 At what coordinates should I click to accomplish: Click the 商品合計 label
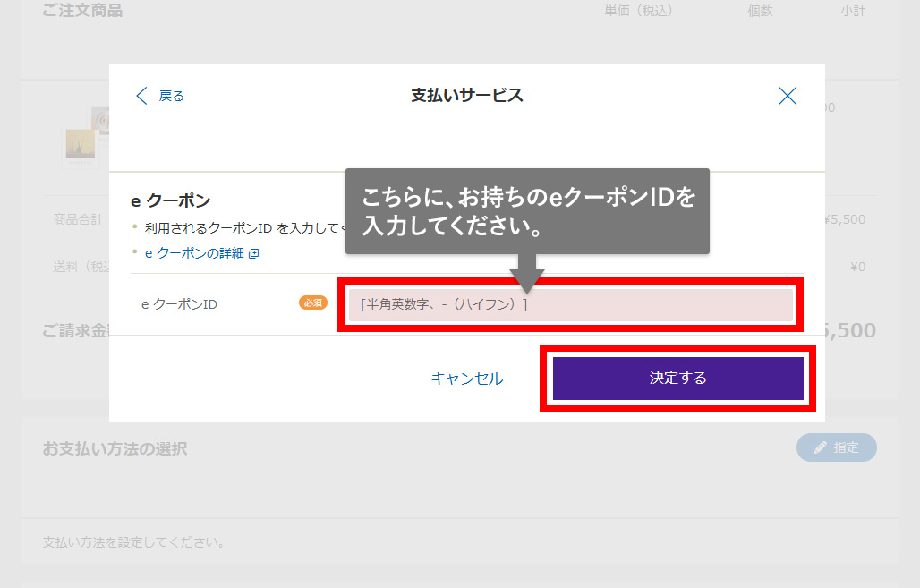coord(78,219)
